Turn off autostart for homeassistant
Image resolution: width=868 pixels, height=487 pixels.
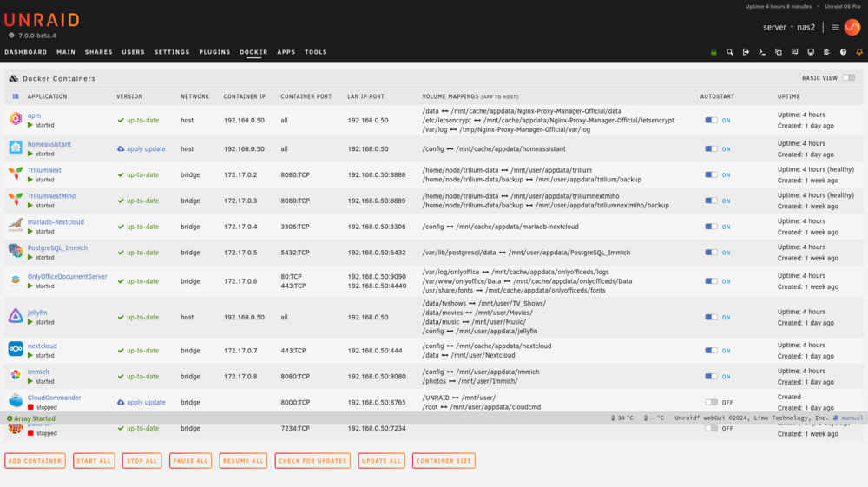pos(712,148)
